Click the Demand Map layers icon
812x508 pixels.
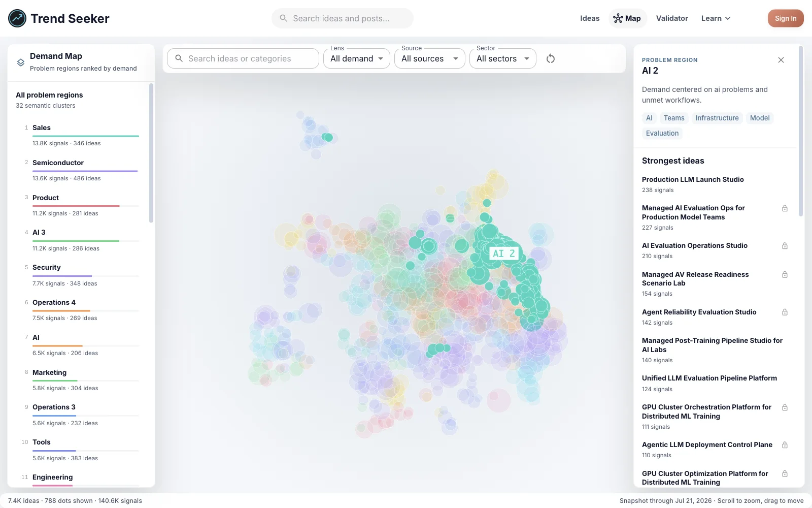click(21, 62)
